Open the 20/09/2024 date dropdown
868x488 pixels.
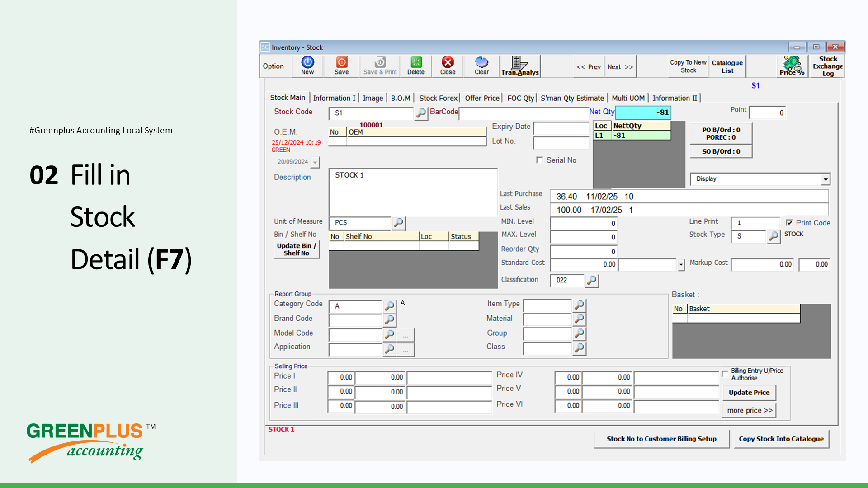click(x=315, y=162)
